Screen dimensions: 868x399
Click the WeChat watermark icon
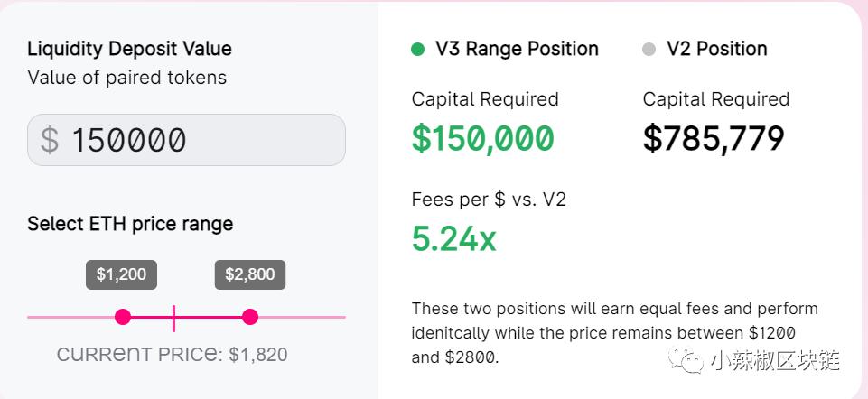(686, 360)
